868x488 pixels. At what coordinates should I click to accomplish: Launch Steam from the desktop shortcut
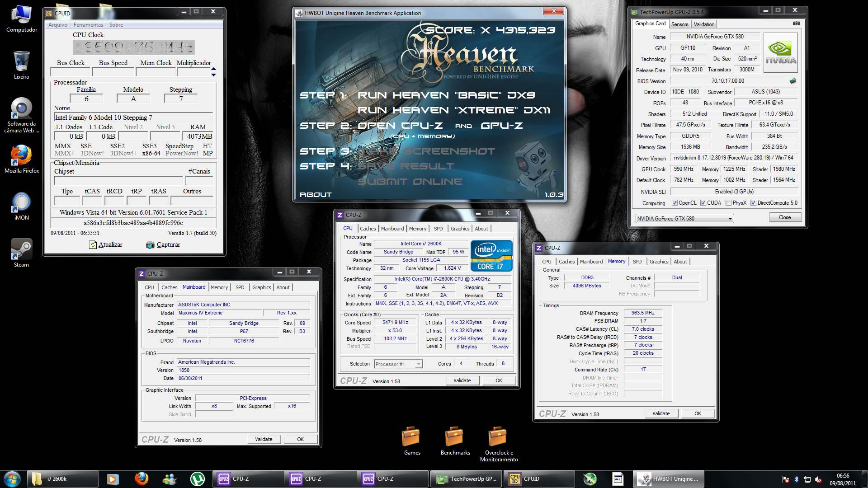(x=21, y=253)
